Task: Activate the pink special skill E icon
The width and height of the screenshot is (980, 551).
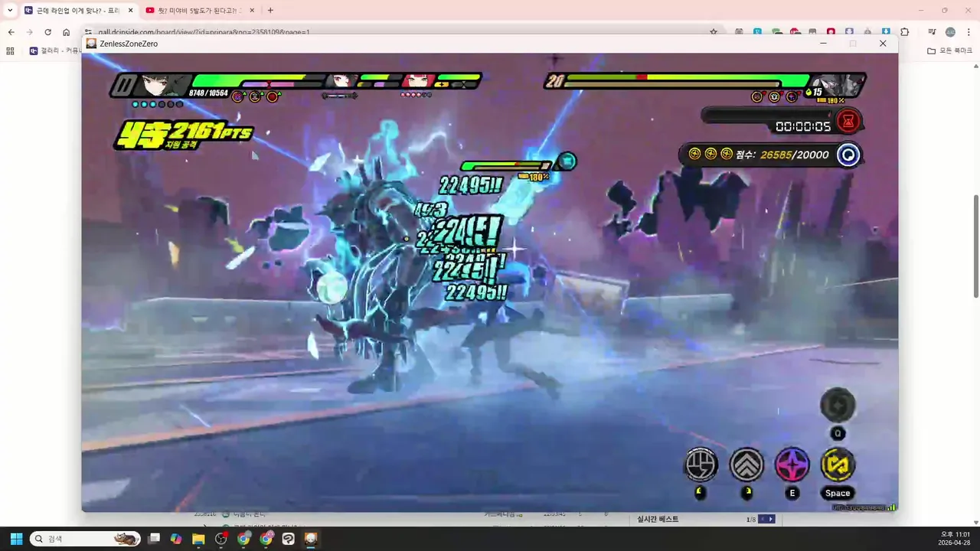Action: coord(792,465)
